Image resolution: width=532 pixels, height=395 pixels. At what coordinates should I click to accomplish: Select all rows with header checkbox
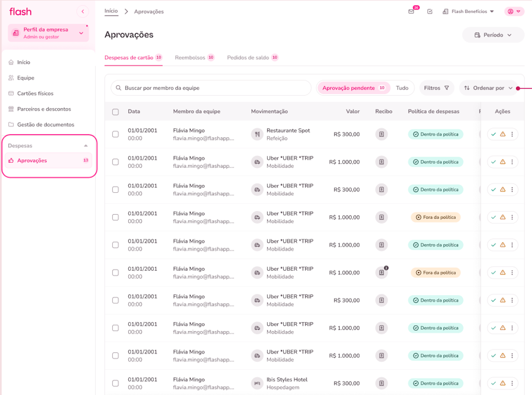click(x=115, y=112)
